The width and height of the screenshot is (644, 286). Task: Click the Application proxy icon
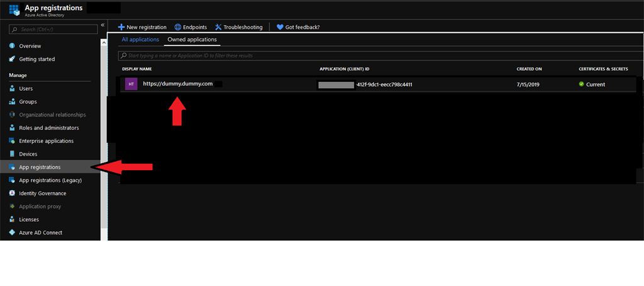pos(12,206)
